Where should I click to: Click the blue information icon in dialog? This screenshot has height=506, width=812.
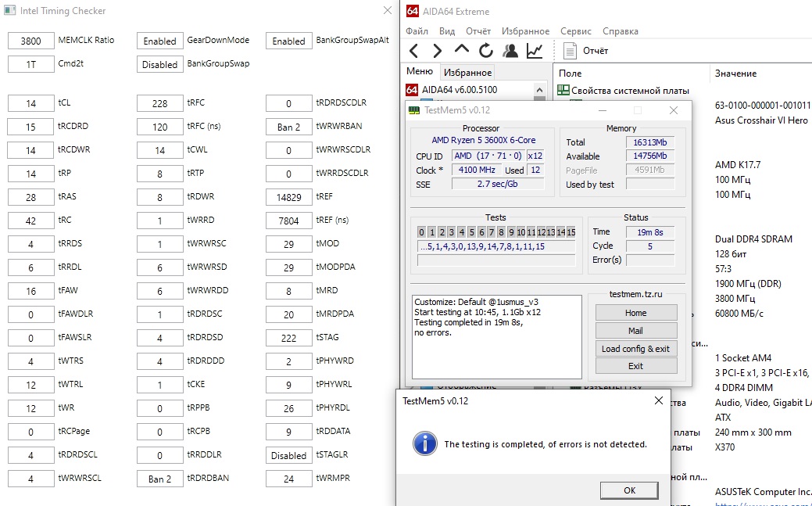pyautogui.click(x=424, y=443)
